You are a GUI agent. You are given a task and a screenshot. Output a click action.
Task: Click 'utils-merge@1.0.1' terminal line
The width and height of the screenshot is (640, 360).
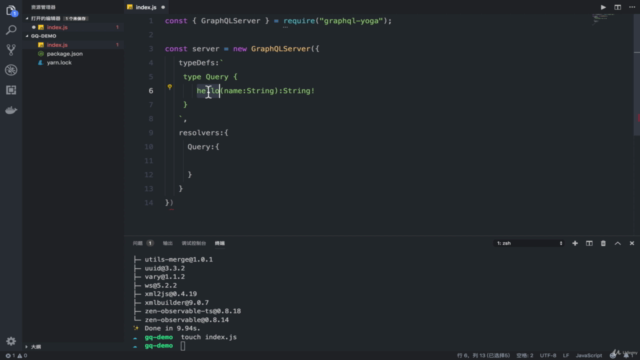pyautogui.click(x=178, y=260)
